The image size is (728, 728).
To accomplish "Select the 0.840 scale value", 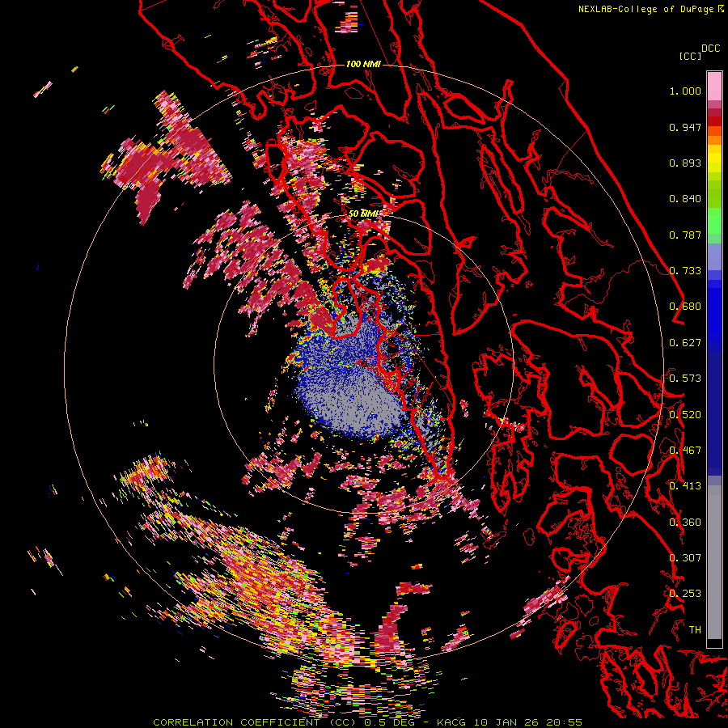I will (685, 199).
